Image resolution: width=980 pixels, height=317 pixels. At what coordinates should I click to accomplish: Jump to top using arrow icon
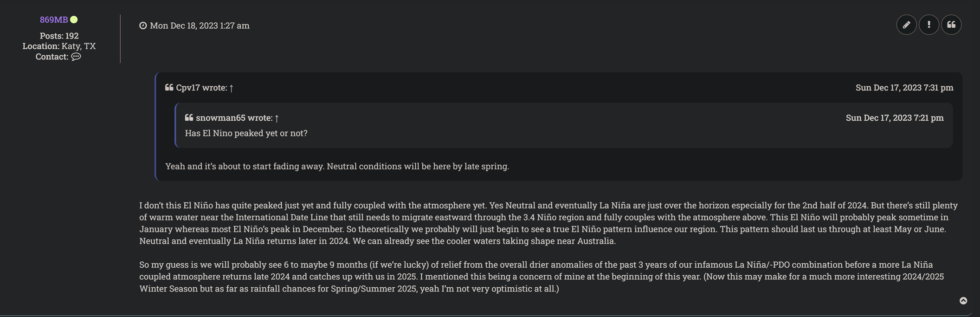(963, 301)
